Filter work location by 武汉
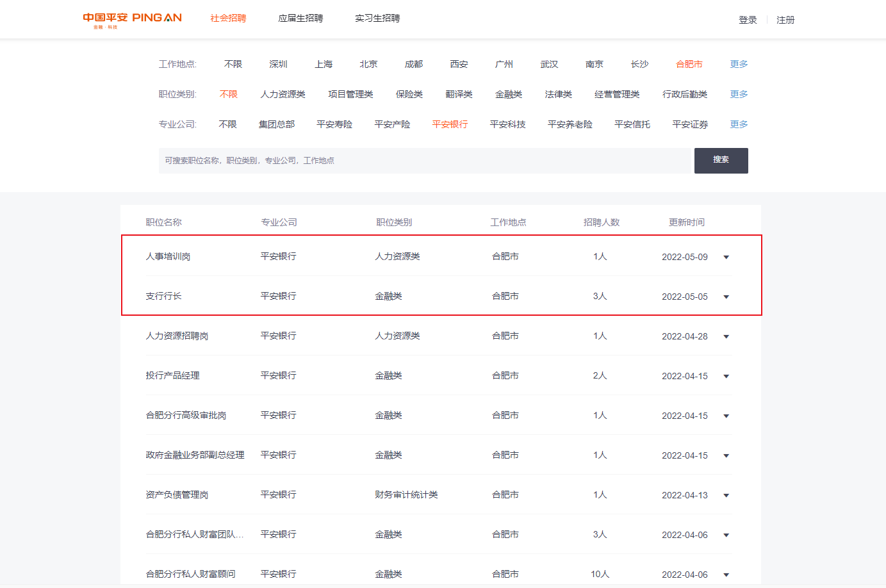 coord(549,64)
